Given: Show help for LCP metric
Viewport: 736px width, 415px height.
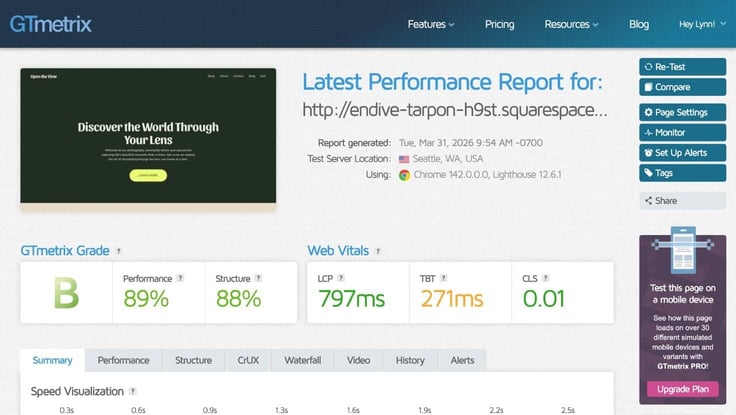Looking at the screenshot, I should click(x=341, y=278).
